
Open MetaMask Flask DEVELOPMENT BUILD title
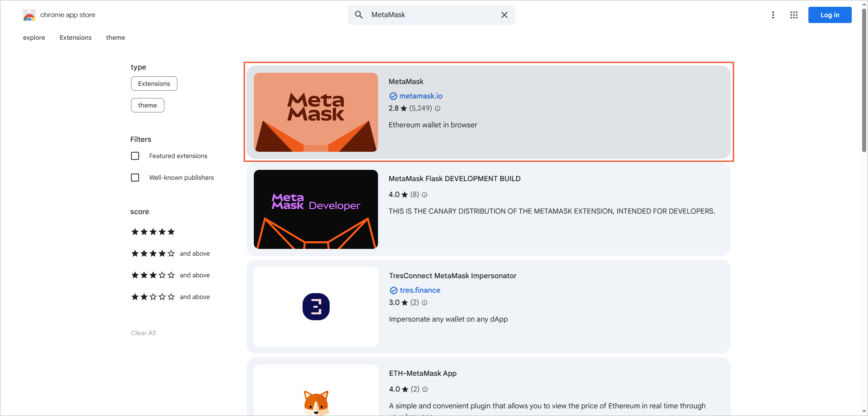click(454, 178)
